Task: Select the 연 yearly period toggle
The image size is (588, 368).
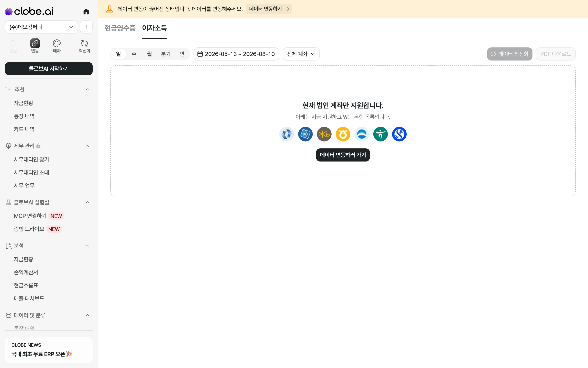Action: tap(182, 54)
